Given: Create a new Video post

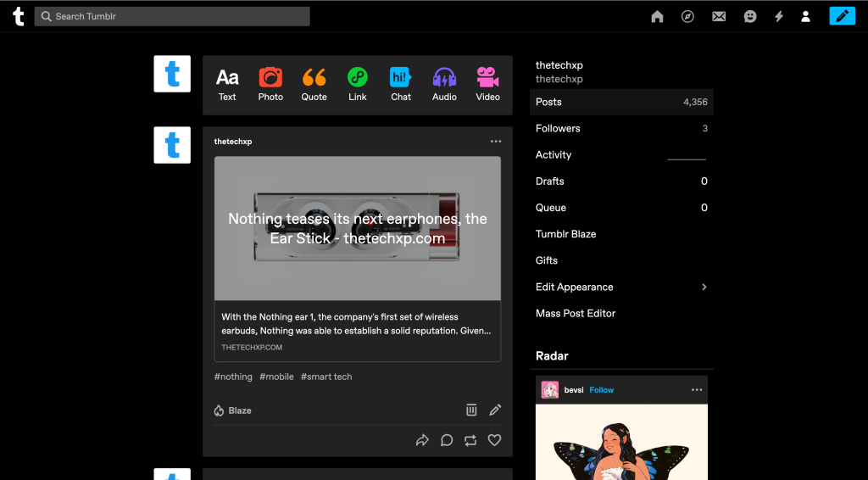Looking at the screenshot, I should point(487,85).
